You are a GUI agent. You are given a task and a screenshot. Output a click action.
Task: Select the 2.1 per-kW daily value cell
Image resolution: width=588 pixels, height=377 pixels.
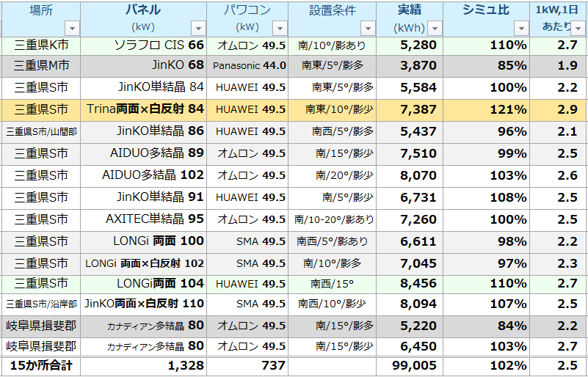(559, 131)
